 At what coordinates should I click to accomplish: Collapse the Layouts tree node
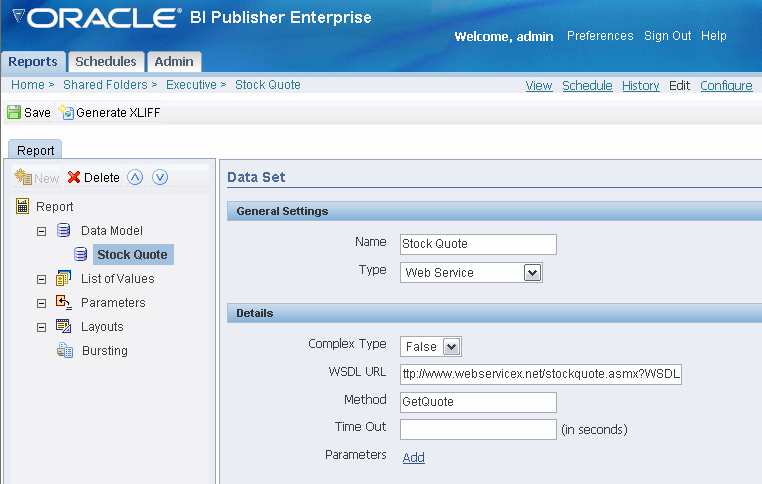tap(42, 328)
